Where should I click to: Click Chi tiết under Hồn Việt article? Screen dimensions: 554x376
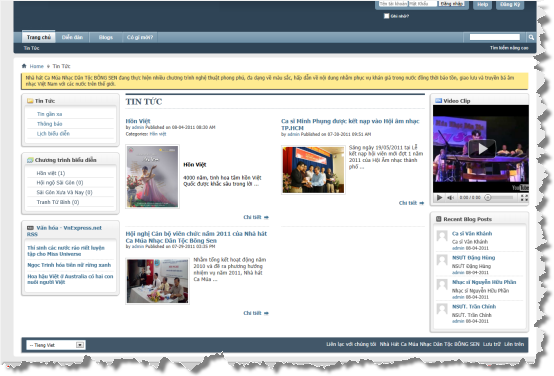click(256, 217)
